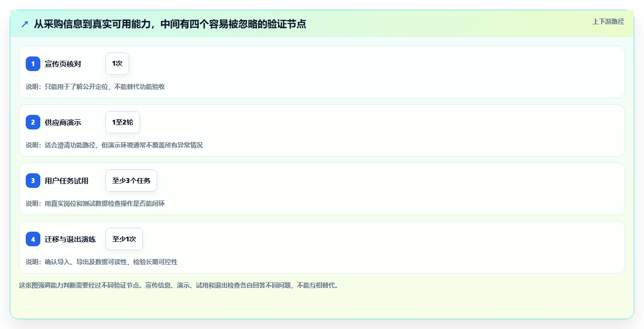Click the number 4 step badge

pos(33,239)
